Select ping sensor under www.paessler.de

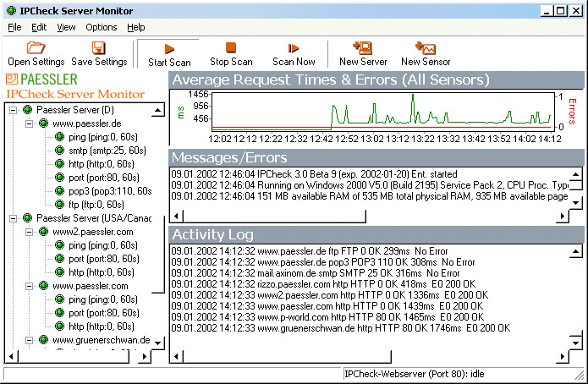click(x=103, y=137)
